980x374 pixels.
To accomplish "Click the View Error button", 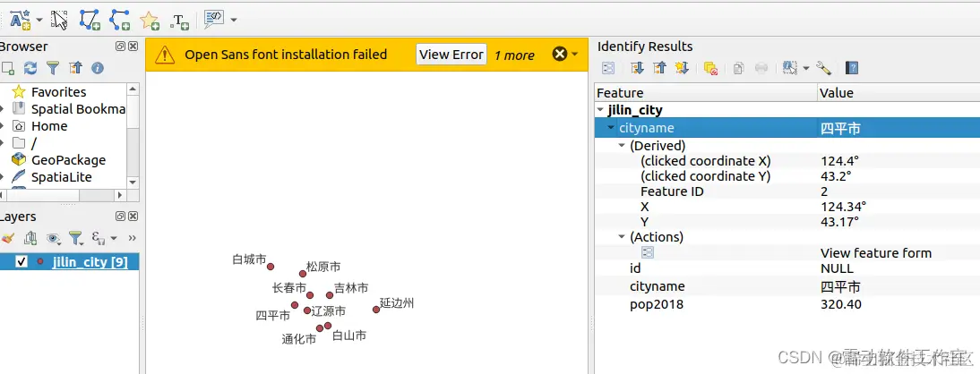I will point(451,55).
